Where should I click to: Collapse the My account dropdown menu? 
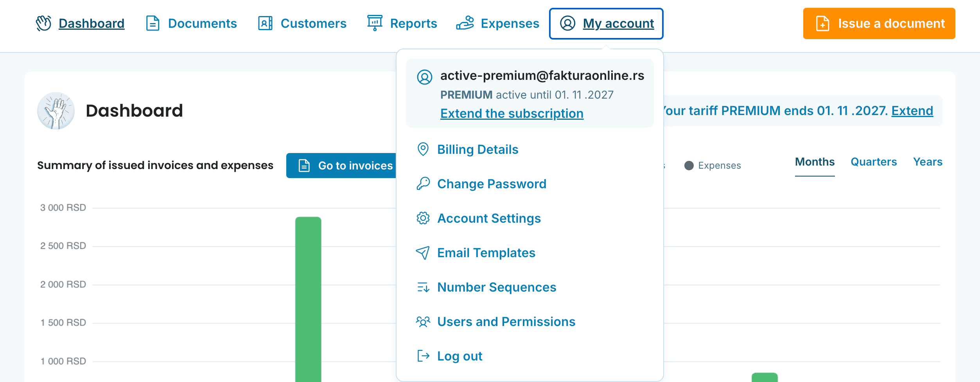606,23
